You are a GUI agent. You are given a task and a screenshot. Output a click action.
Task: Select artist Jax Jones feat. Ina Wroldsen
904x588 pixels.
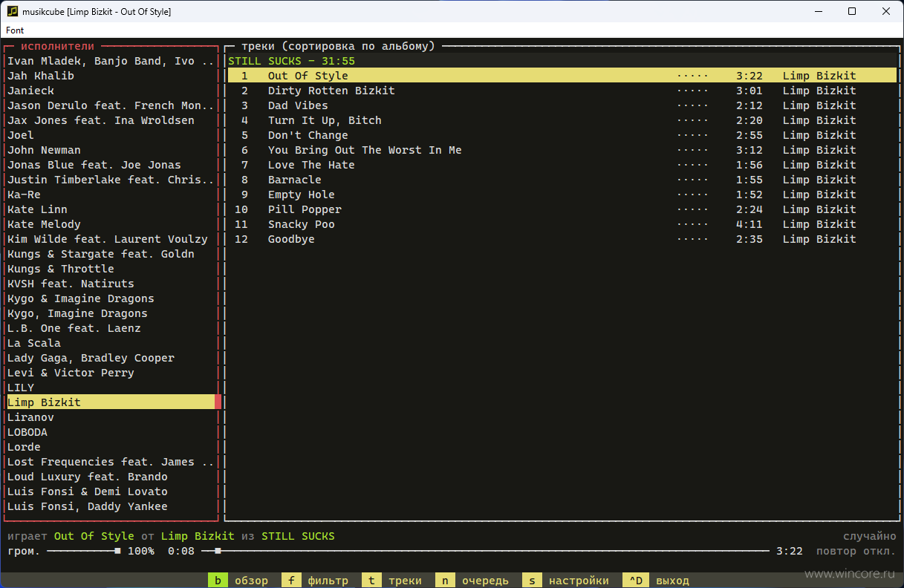(x=110, y=120)
